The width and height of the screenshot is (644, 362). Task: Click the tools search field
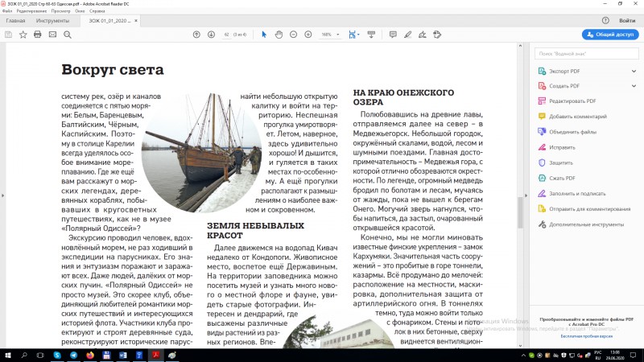(x=587, y=54)
